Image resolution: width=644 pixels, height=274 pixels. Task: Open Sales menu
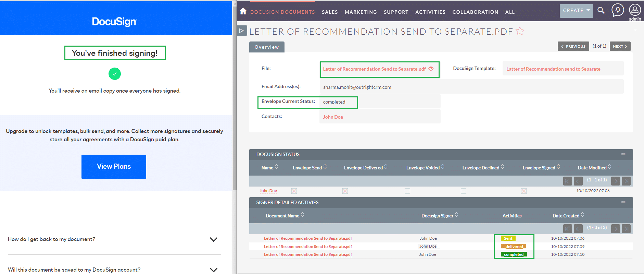tap(330, 12)
